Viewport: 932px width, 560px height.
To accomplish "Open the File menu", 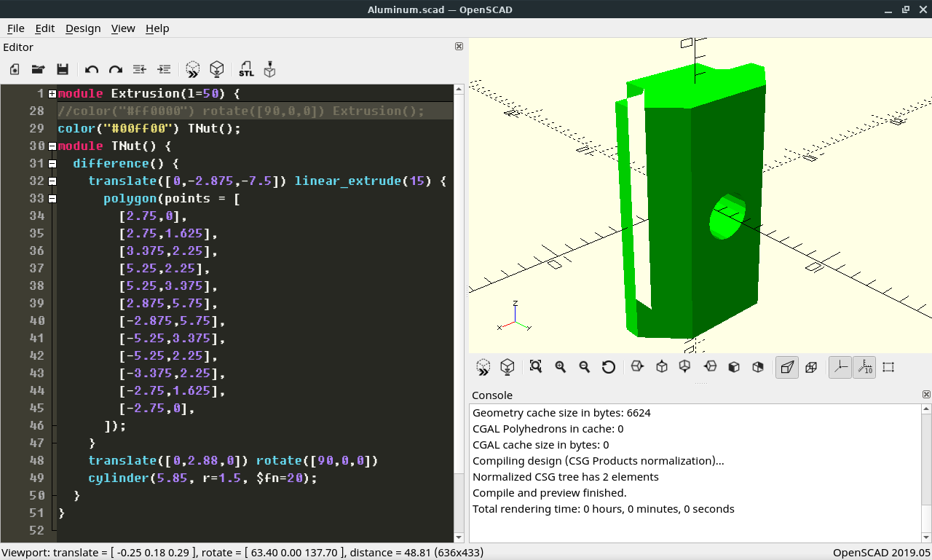I will (x=16, y=28).
